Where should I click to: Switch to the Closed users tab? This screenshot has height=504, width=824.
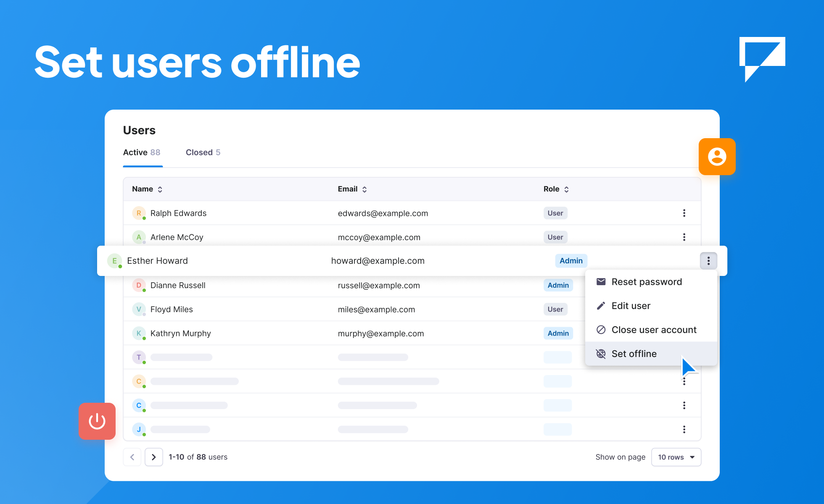coord(203,152)
